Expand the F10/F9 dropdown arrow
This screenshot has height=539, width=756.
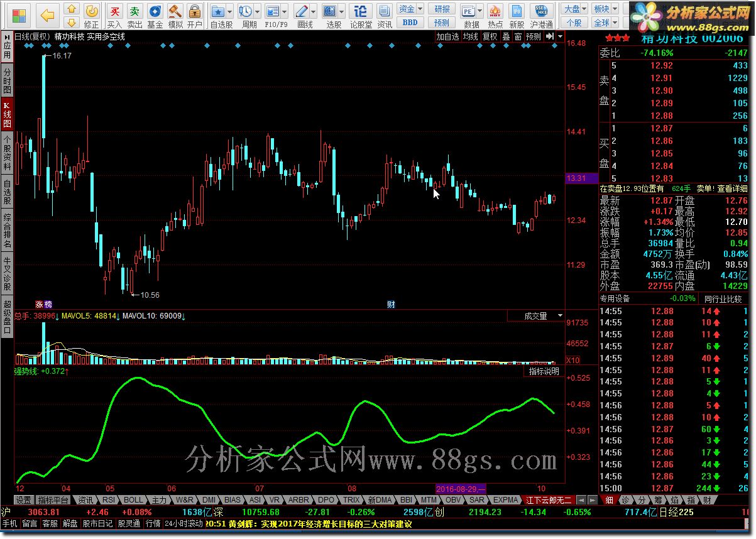(285, 11)
